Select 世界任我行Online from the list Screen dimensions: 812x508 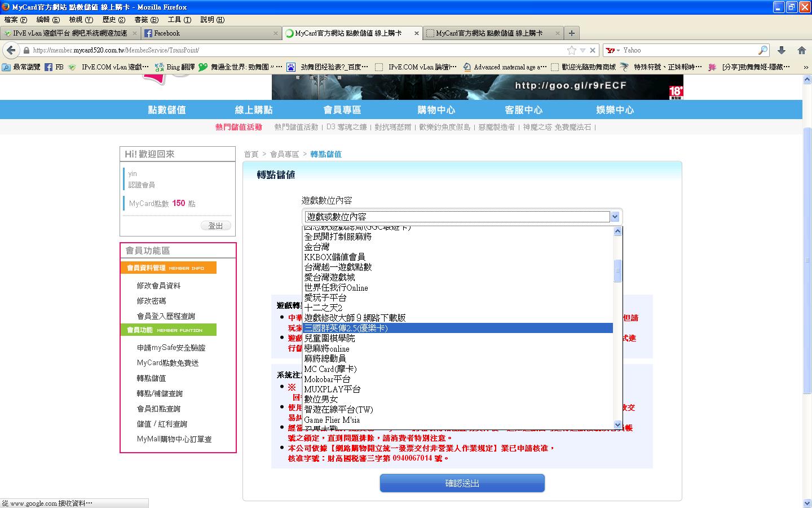tap(458, 287)
